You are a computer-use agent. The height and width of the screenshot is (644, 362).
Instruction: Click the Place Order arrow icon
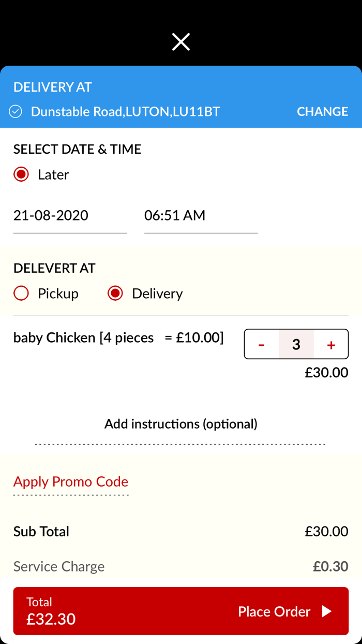pyautogui.click(x=328, y=611)
